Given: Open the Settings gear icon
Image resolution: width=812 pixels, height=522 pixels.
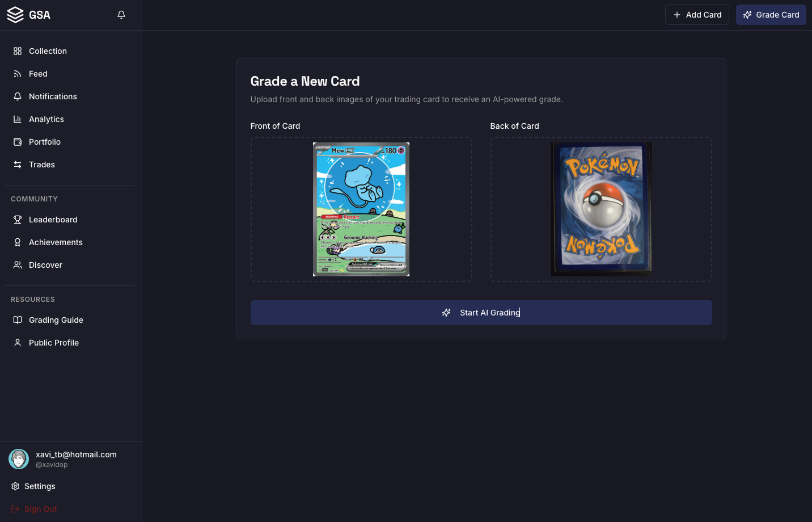Looking at the screenshot, I should point(15,486).
